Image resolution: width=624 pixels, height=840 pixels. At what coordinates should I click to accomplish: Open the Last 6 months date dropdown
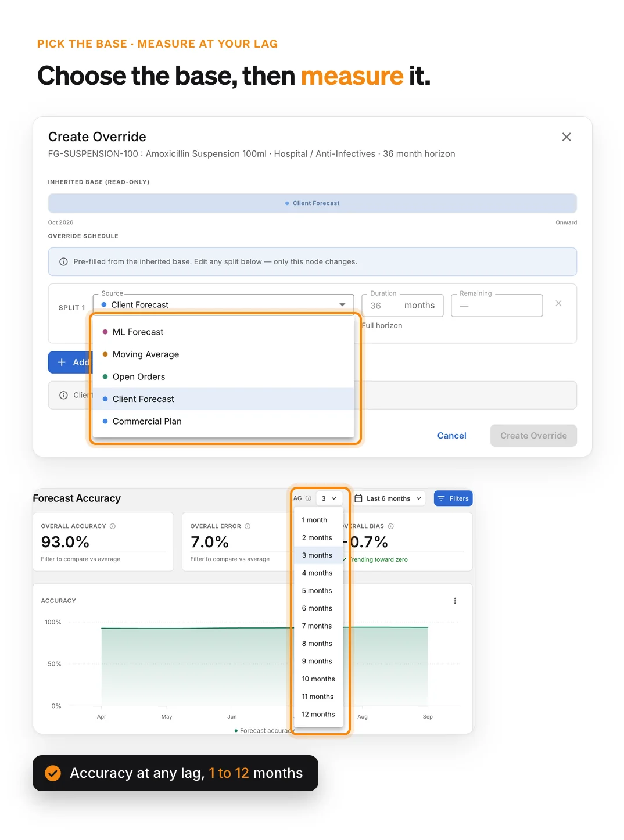pos(388,498)
